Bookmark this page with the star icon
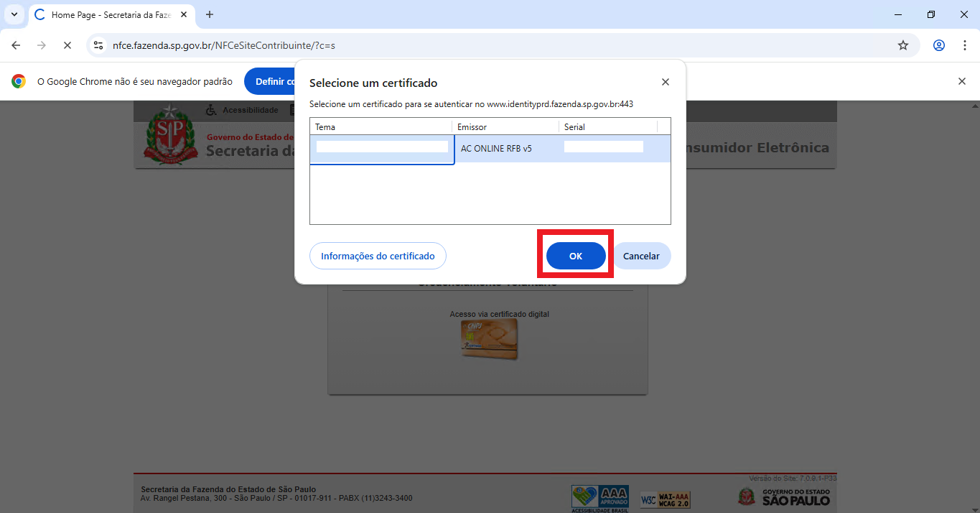 click(902, 45)
